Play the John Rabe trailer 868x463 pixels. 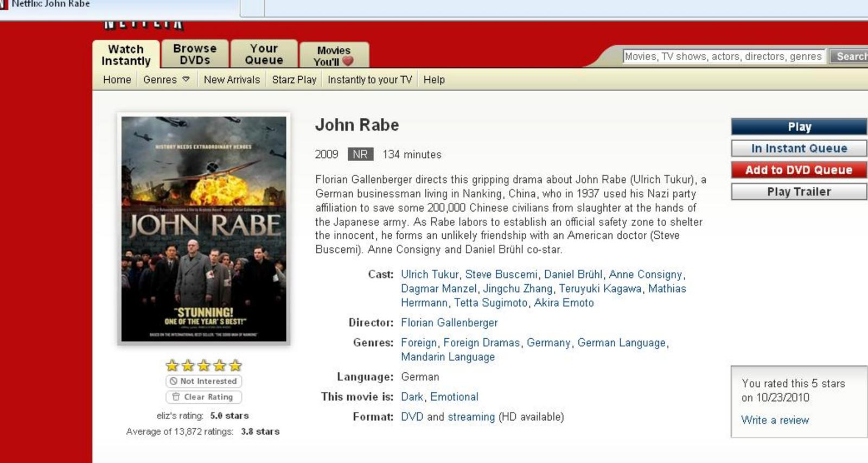coord(799,192)
